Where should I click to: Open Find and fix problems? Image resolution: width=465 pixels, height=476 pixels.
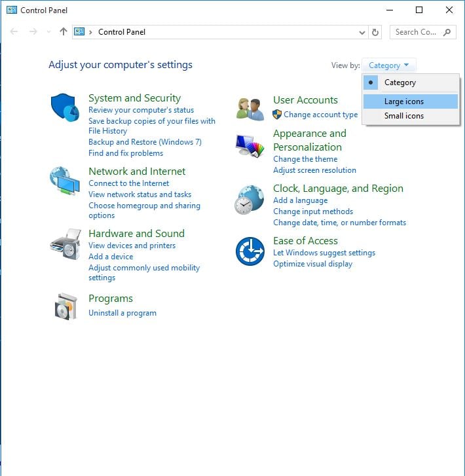pos(126,153)
